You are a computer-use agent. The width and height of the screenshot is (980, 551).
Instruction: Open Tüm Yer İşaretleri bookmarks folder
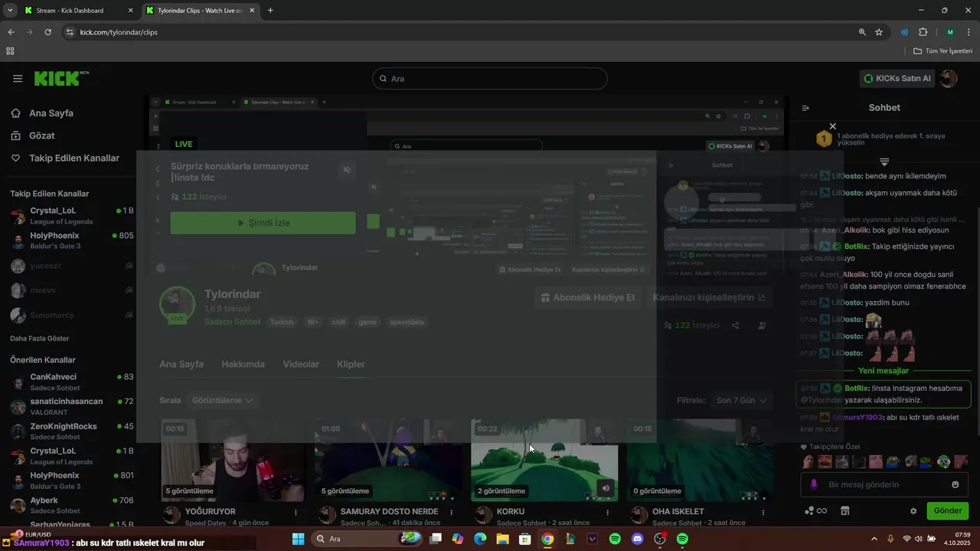pyautogui.click(x=942, y=51)
